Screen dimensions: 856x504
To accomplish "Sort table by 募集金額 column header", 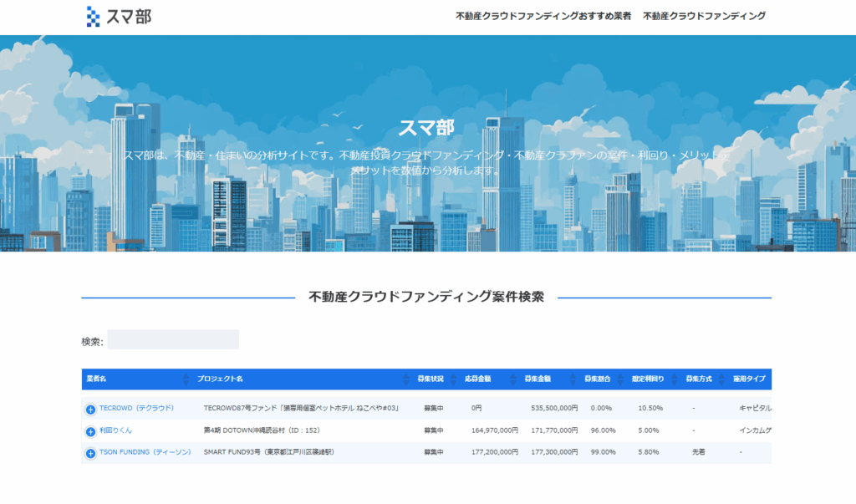I will click(x=538, y=379).
